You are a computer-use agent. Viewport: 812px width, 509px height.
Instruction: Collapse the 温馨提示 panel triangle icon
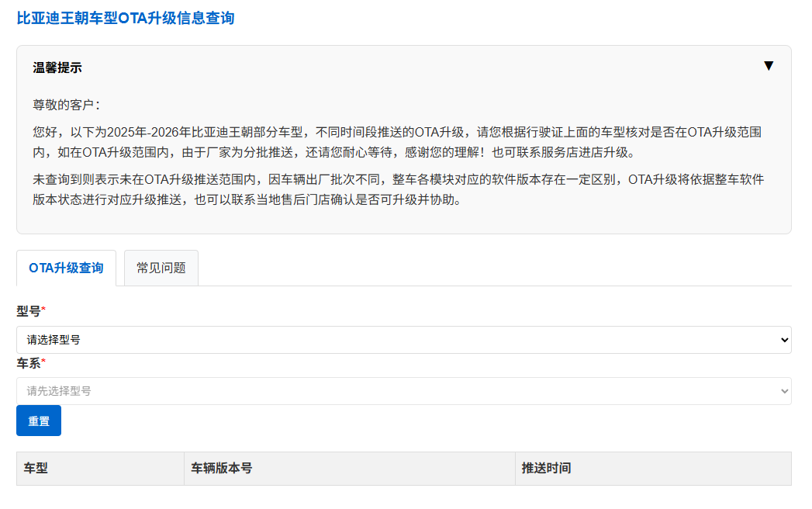pyautogui.click(x=768, y=66)
